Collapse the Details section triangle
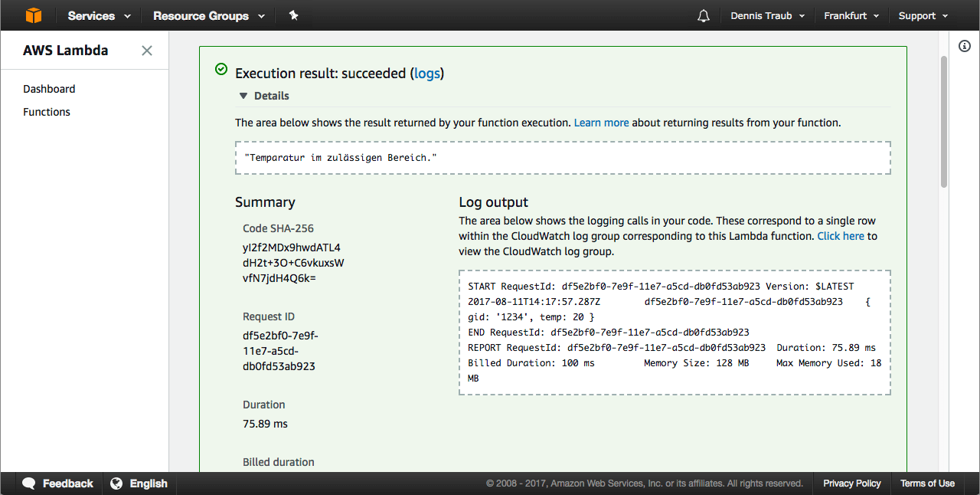 243,96
